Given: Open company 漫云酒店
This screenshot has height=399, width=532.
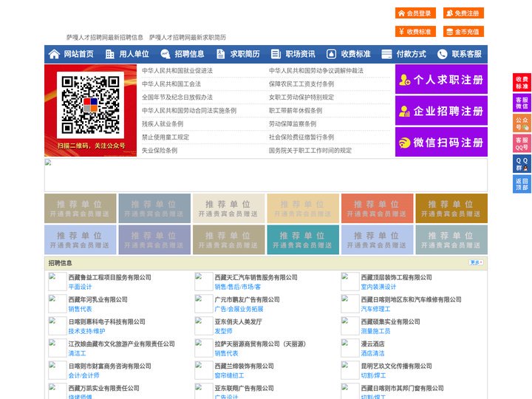Looking at the screenshot, I should click(x=372, y=344).
